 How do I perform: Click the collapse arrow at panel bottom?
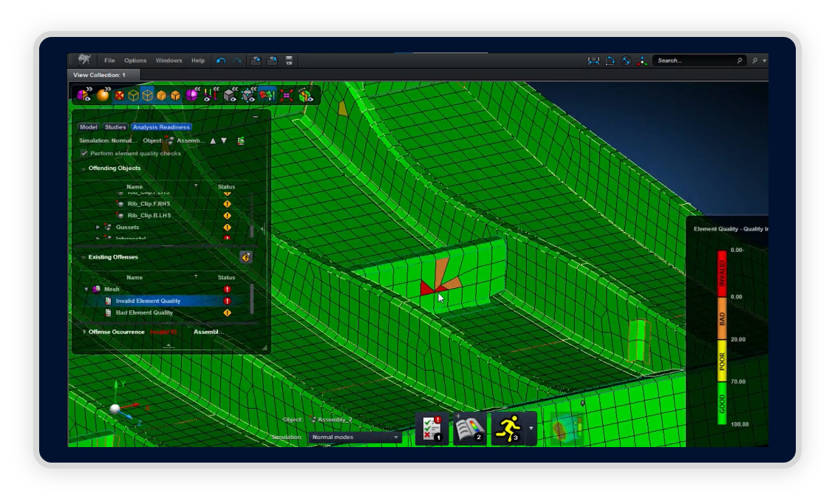tap(168, 345)
